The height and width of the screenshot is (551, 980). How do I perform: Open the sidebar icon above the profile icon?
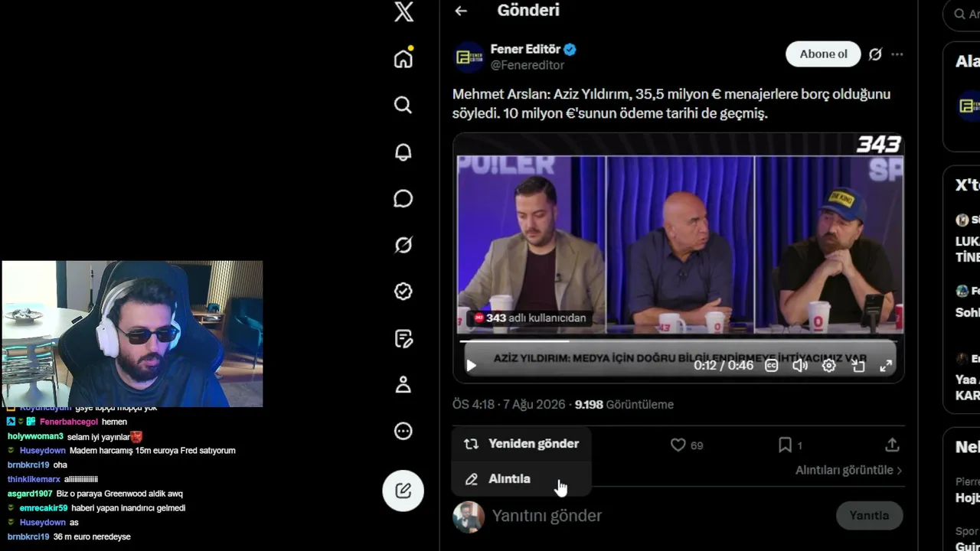403,338
